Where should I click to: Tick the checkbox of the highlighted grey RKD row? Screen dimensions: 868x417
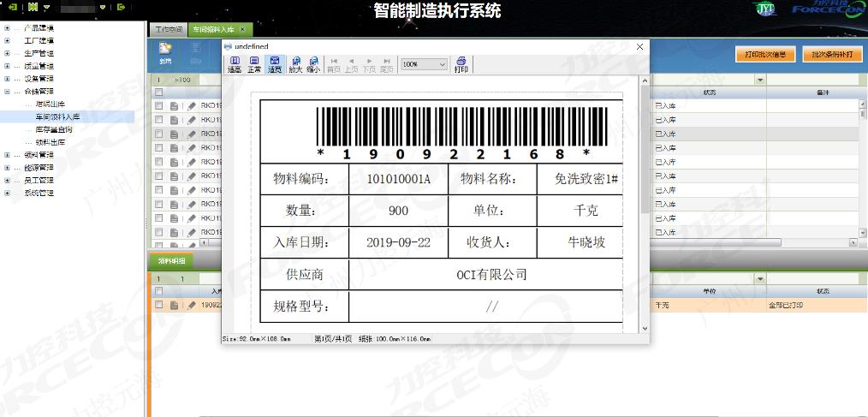(x=159, y=134)
